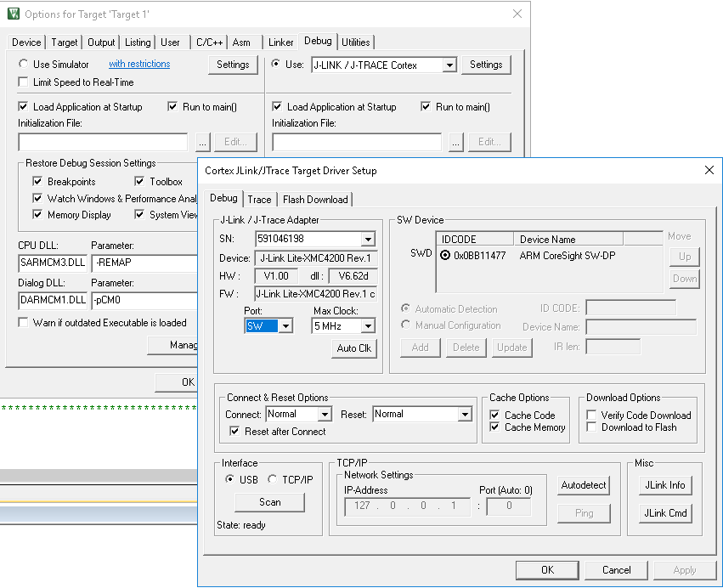Click the -REMAP parameter field

point(144,263)
